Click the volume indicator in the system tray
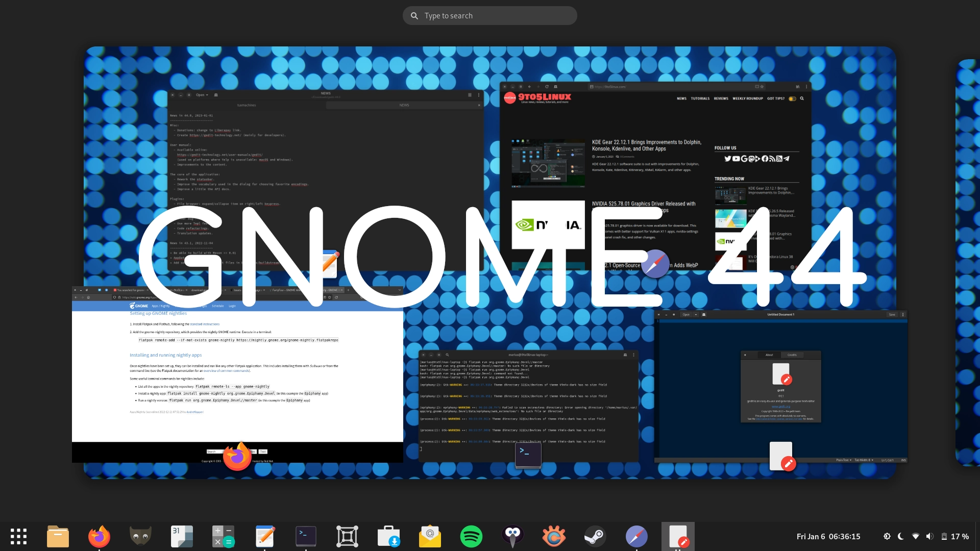Image resolution: width=980 pixels, height=551 pixels. (x=930, y=536)
